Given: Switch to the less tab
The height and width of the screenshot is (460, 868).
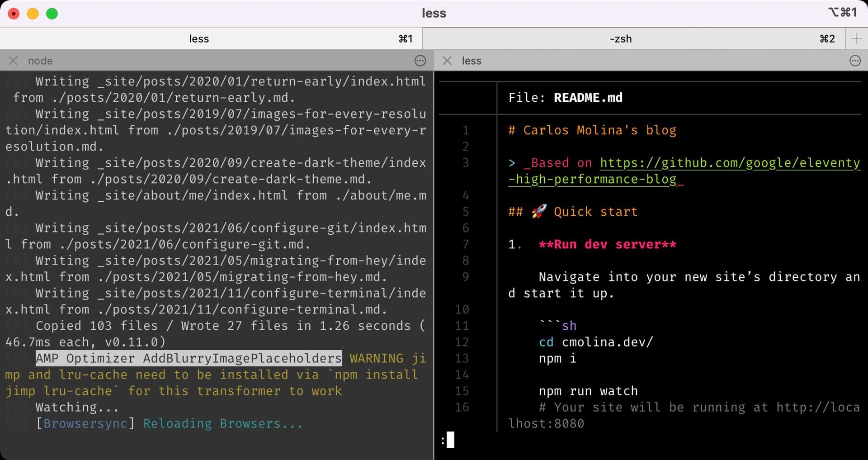Looking at the screenshot, I should 199,39.
